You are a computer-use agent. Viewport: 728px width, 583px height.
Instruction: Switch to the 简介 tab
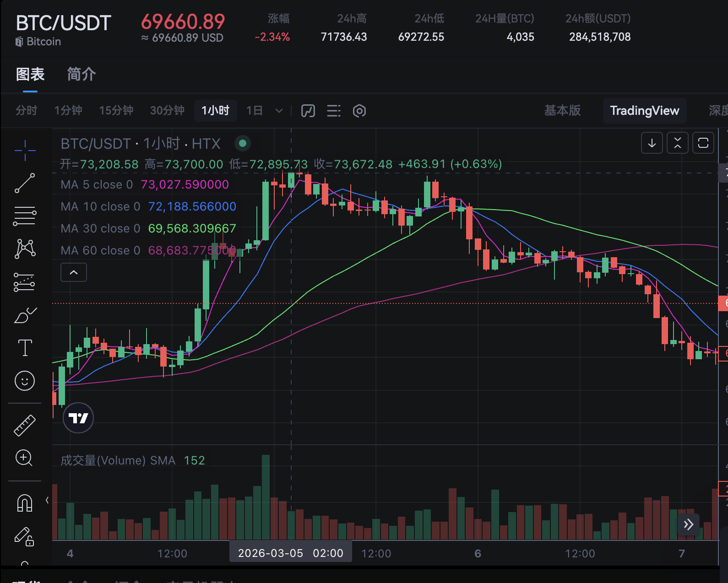point(81,74)
